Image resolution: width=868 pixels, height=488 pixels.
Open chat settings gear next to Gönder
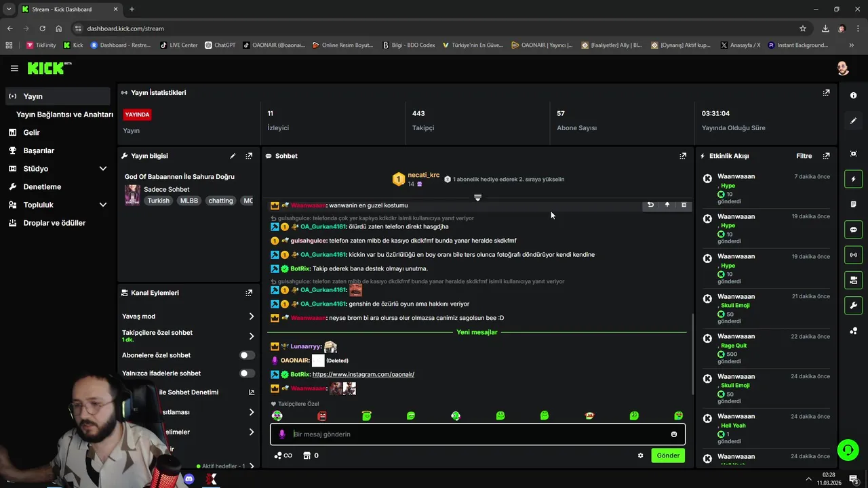pos(640,455)
